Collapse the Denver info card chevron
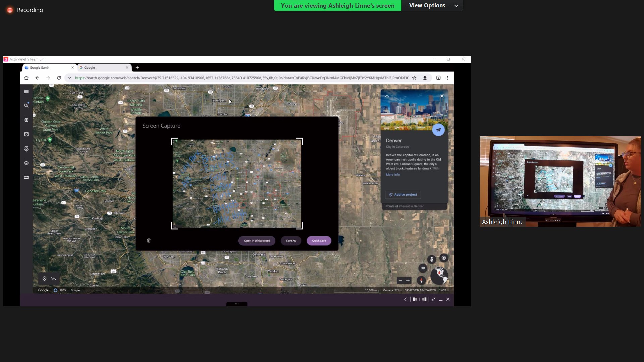The height and width of the screenshot is (362, 644). (387, 96)
